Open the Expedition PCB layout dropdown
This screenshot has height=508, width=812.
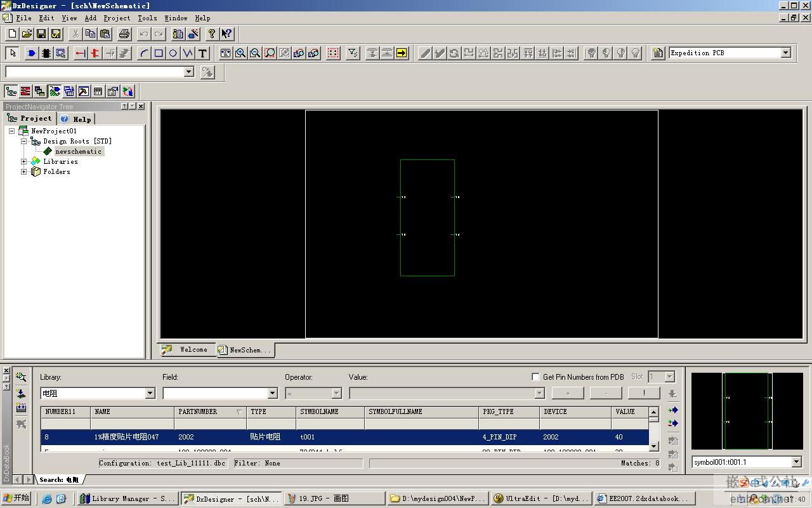pyautogui.click(x=786, y=53)
